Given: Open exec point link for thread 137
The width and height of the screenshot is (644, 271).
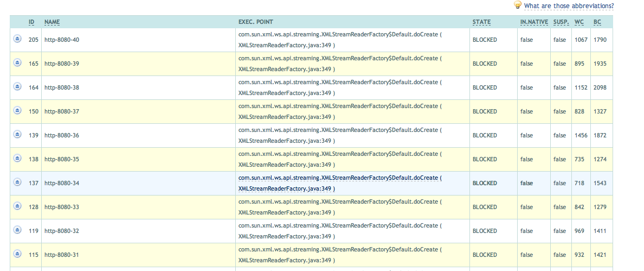Looking at the screenshot, I should 340,183.
